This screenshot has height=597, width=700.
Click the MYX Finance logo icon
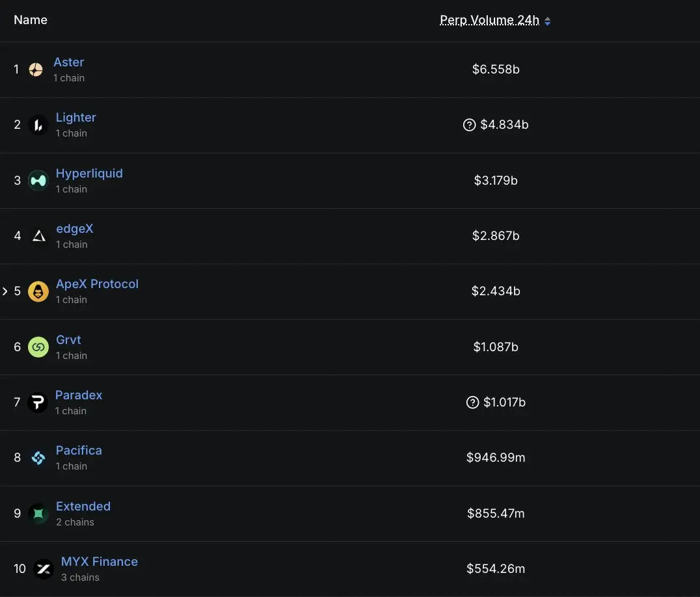tap(44, 569)
